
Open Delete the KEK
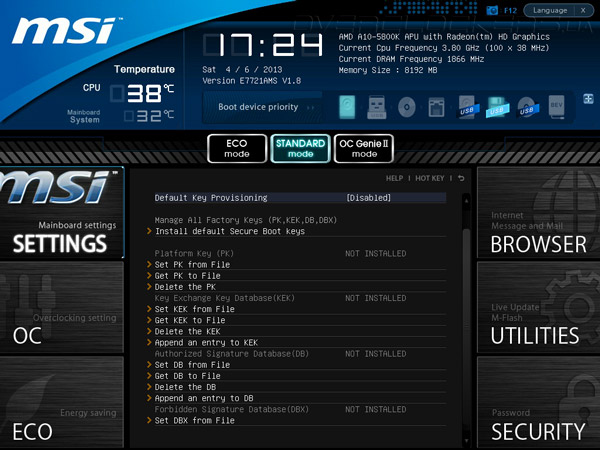188,331
